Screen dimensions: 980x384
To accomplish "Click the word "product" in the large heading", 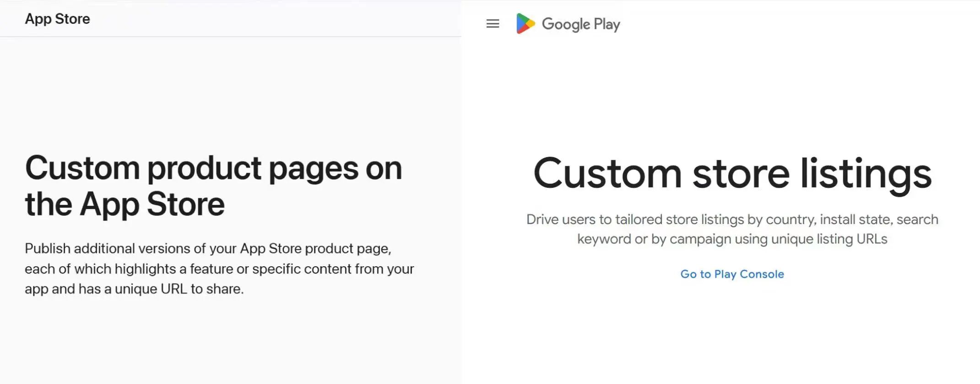I will coord(204,168).
